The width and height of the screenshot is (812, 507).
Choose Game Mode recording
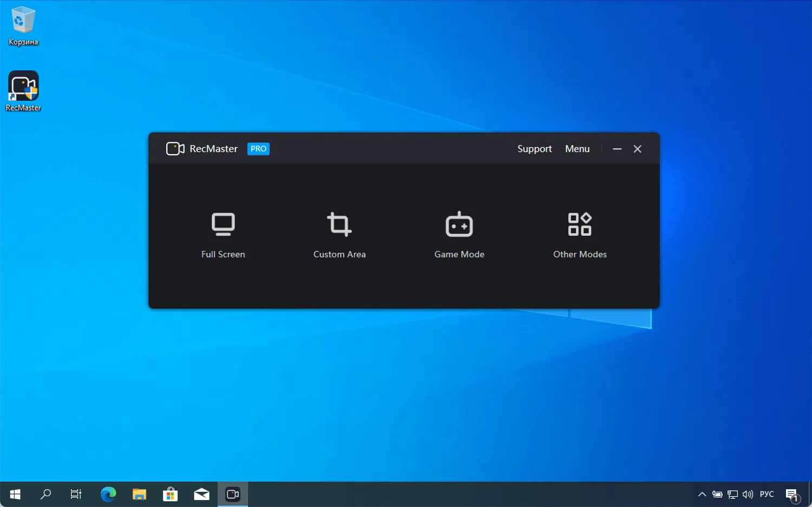459,235
